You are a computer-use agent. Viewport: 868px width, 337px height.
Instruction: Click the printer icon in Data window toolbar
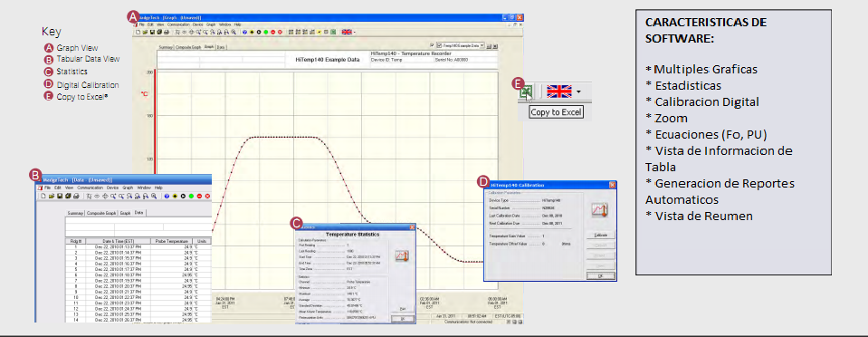(x=76, y=197)
